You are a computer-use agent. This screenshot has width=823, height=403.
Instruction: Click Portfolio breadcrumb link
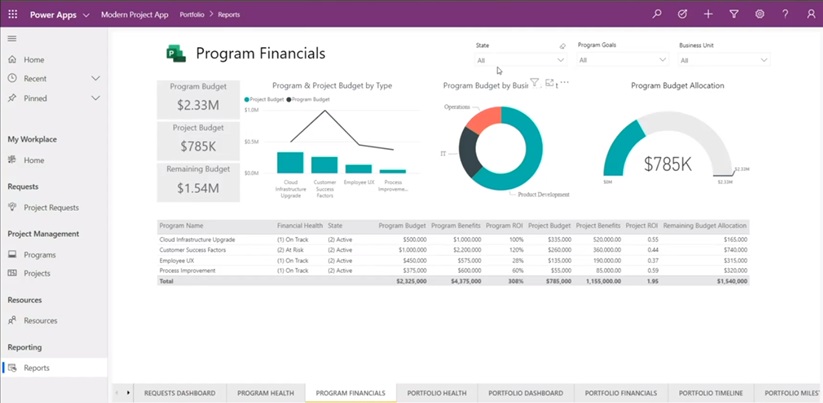click(192, 15)
